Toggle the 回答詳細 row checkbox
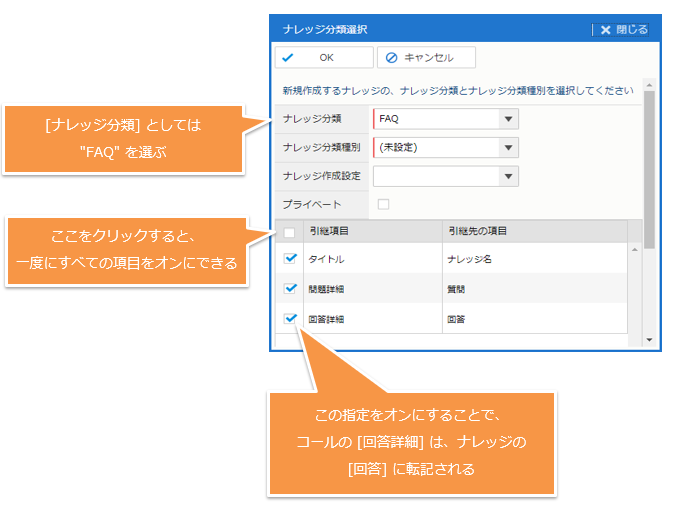Screen dimensions: 674x506 [x=290, y=319]
